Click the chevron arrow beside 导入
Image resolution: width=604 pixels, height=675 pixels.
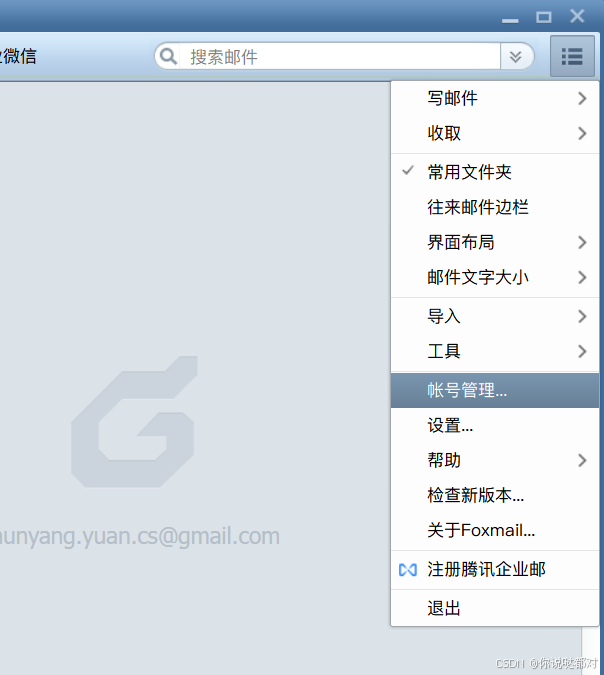582,316
